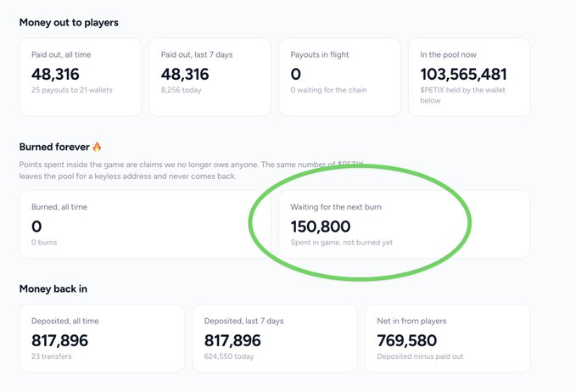Click the fire emoji next to Burned forever

97,147
